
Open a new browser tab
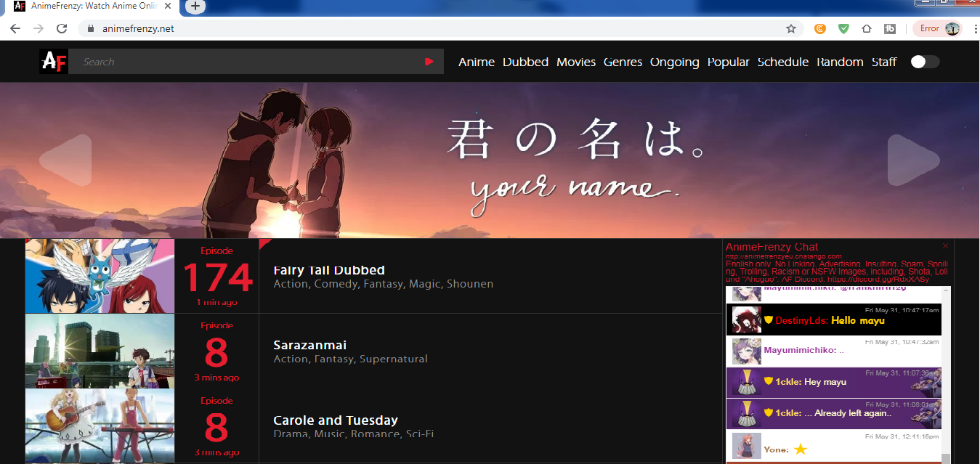pyautogui.click(x=195, y=6)
